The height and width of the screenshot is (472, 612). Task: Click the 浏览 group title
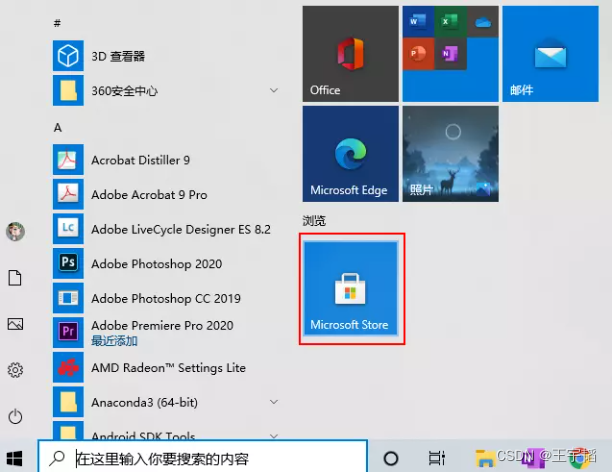coord(314,221)
